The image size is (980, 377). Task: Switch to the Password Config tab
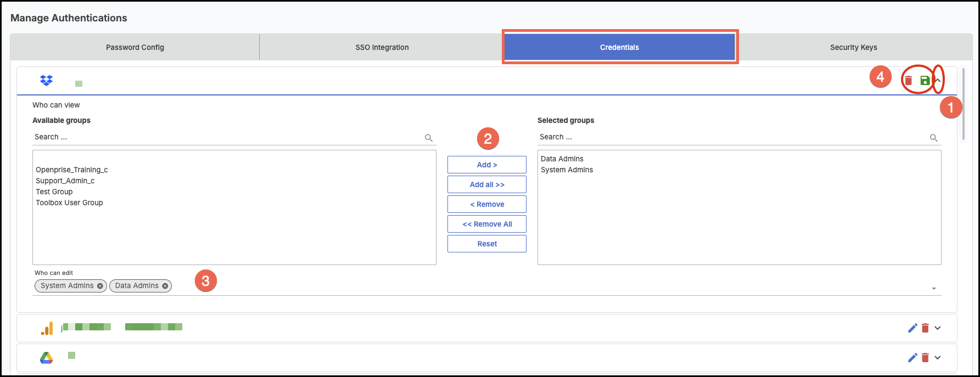(x=135, y=47)
